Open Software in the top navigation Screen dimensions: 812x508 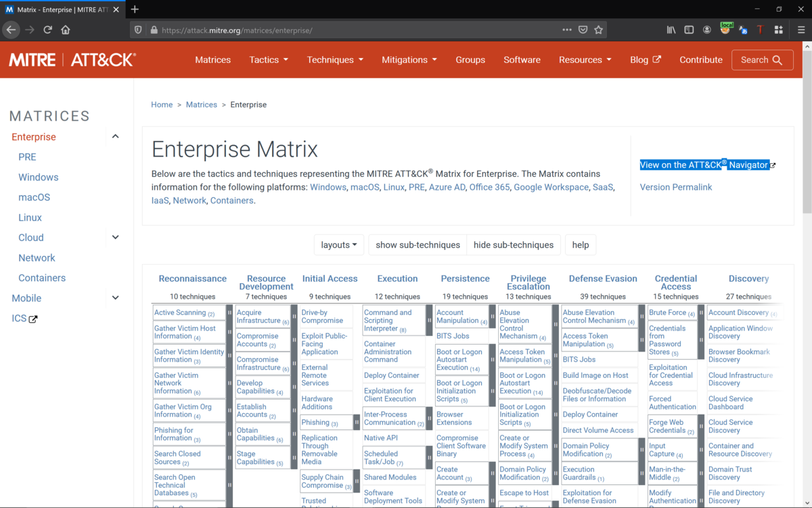pos(522,60)
